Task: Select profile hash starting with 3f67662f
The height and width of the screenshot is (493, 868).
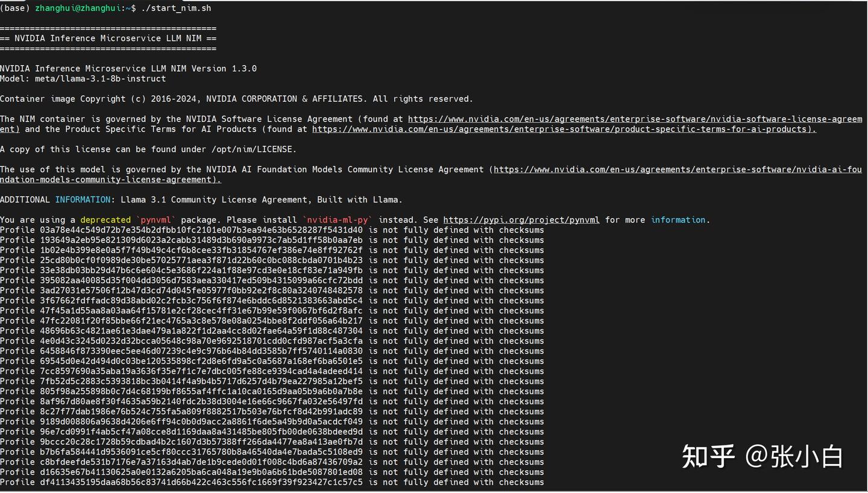Action: [201, 301]
